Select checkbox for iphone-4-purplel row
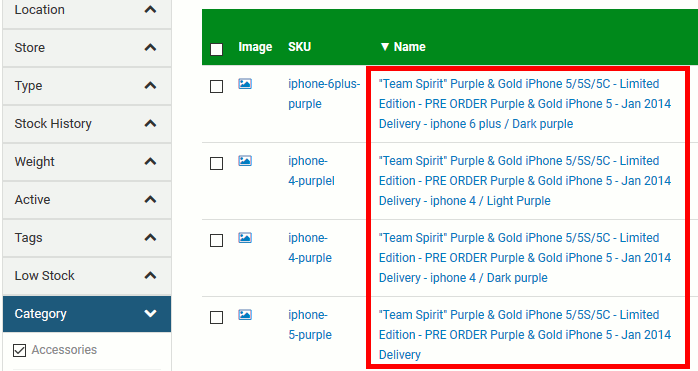Viewport: 698px width, 371px height. point(216,163)
